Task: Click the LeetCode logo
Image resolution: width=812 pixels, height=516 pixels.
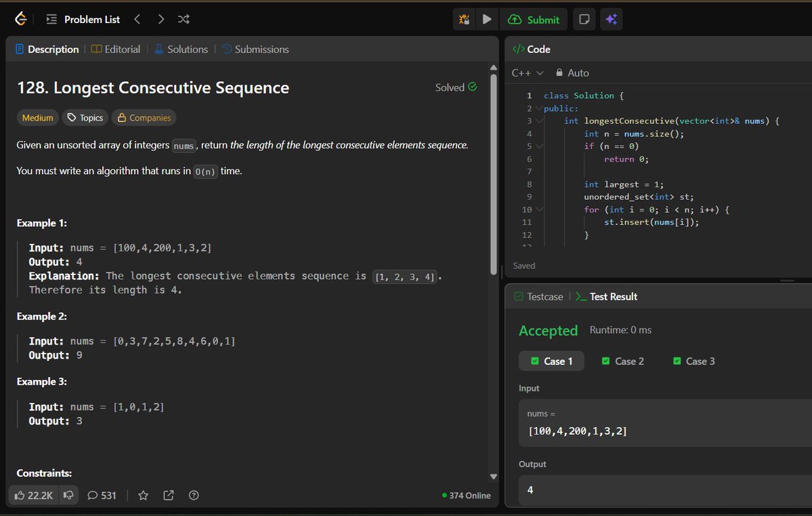Action: [x=20, y=18]
